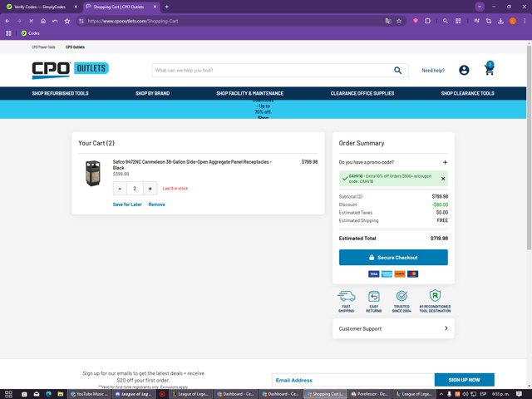Decrease item quantity with minus button
The height and width of the screenshot is (399, 532).
click(120, 189)
